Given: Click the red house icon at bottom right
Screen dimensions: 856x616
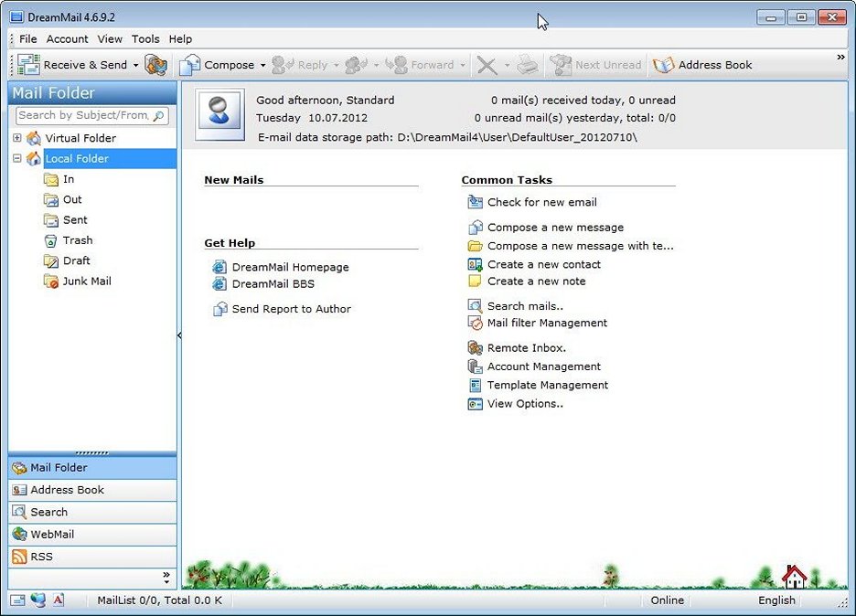Looking at the screenshot, I should pos(794,576).
